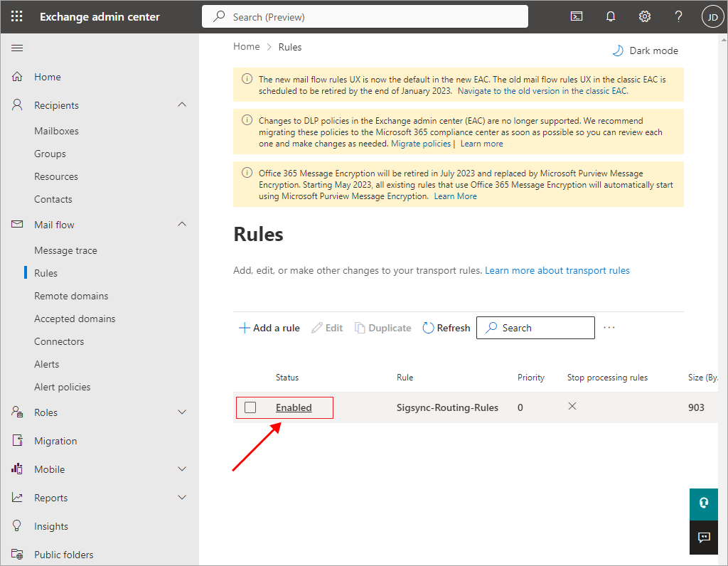Open Navigate to the old version link
Screen dimensions: 728x566
click(542, 91)
